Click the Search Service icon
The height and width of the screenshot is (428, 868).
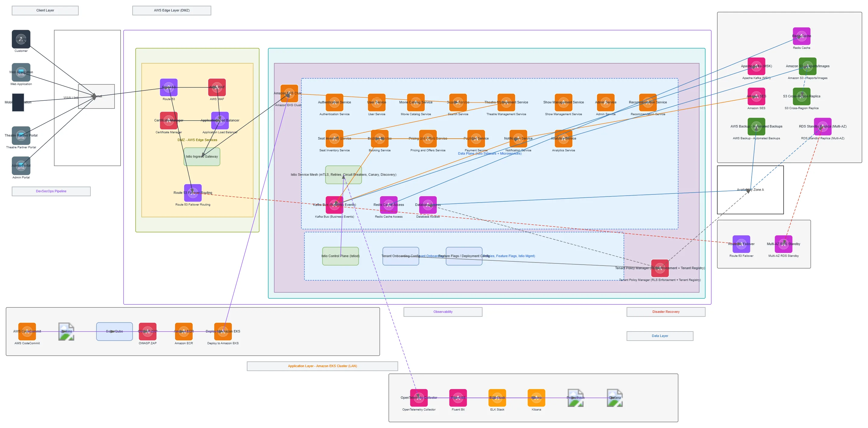[x=458, y=102]
